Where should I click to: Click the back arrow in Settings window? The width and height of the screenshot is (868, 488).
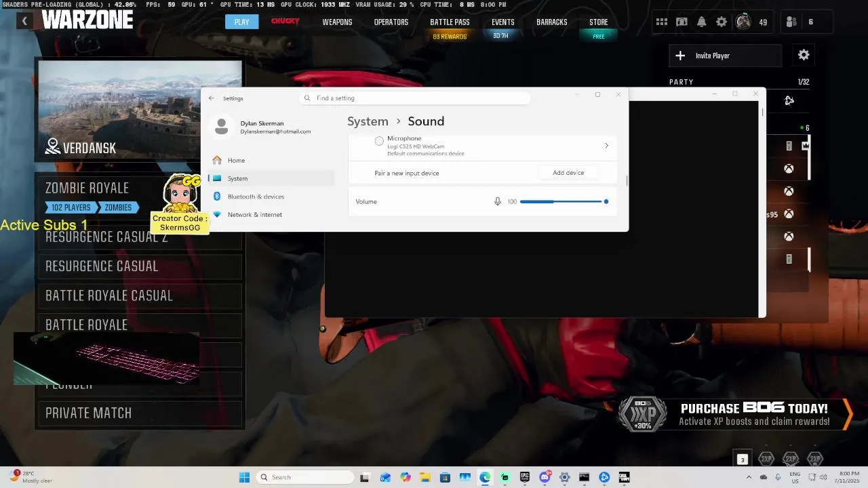click(212, 98)
